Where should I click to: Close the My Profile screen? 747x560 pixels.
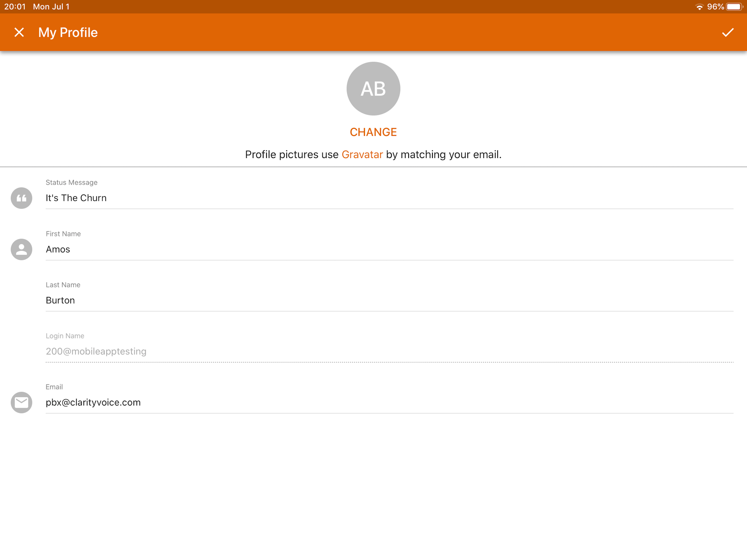coord(19,33)
